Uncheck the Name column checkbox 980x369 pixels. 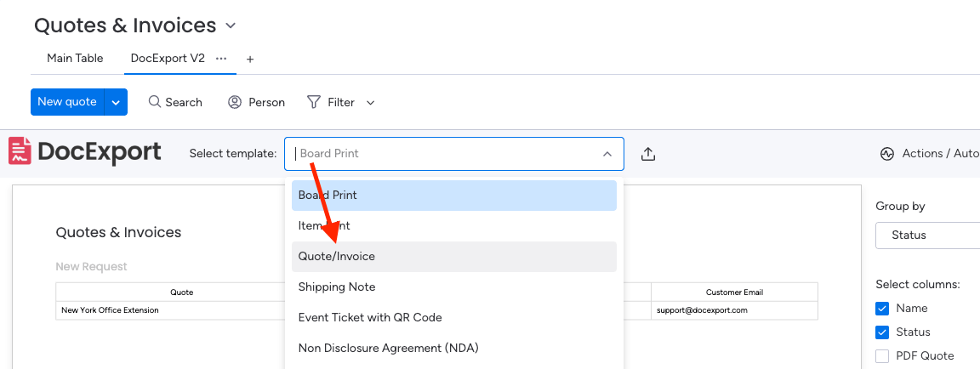(x=882, y=309)
